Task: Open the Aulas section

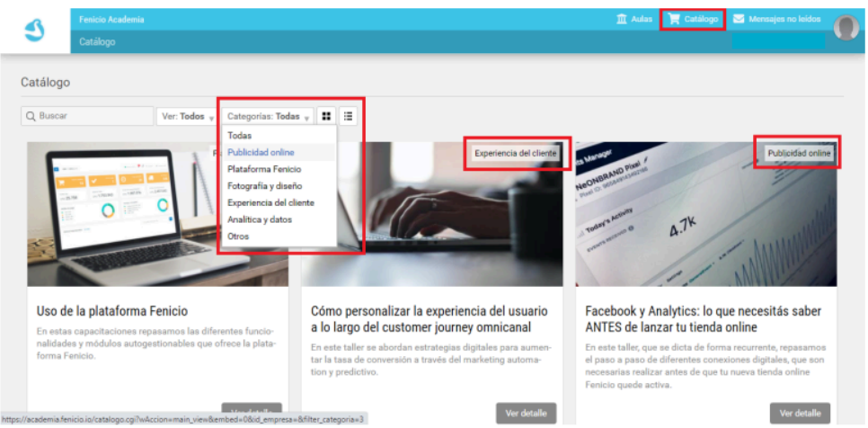Action: 634,19
